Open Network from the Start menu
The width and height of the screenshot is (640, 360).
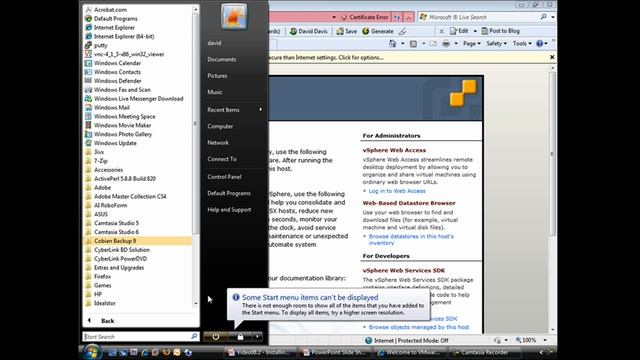[x=218, y=142]
